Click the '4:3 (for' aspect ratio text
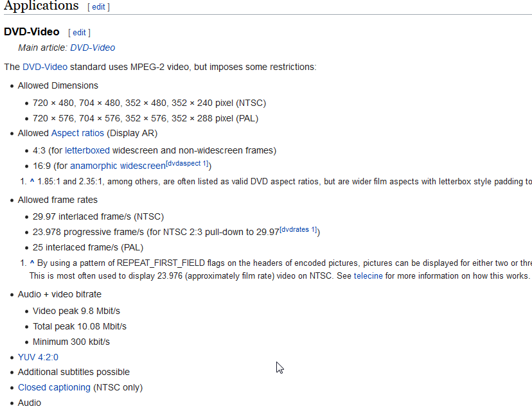The image size is (532, 411). point(48,150)
